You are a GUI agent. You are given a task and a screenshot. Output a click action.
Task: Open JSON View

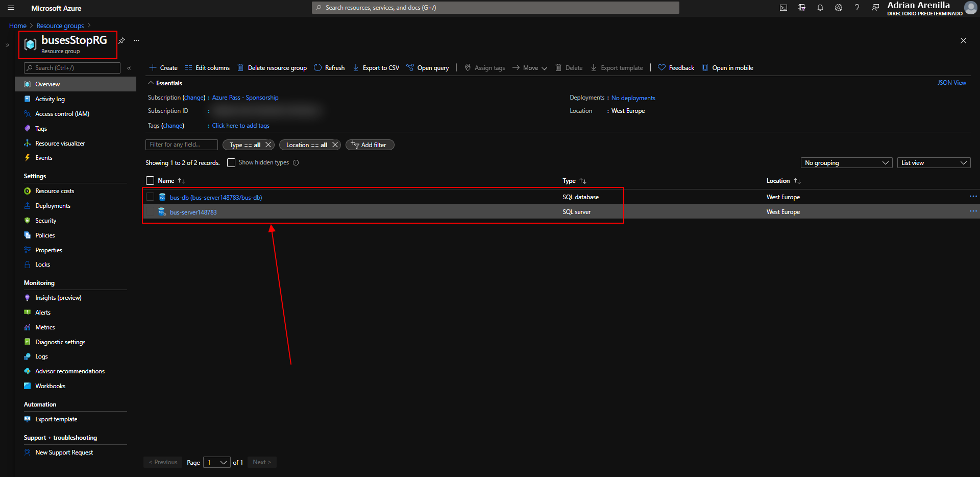(x=951, y=83)
